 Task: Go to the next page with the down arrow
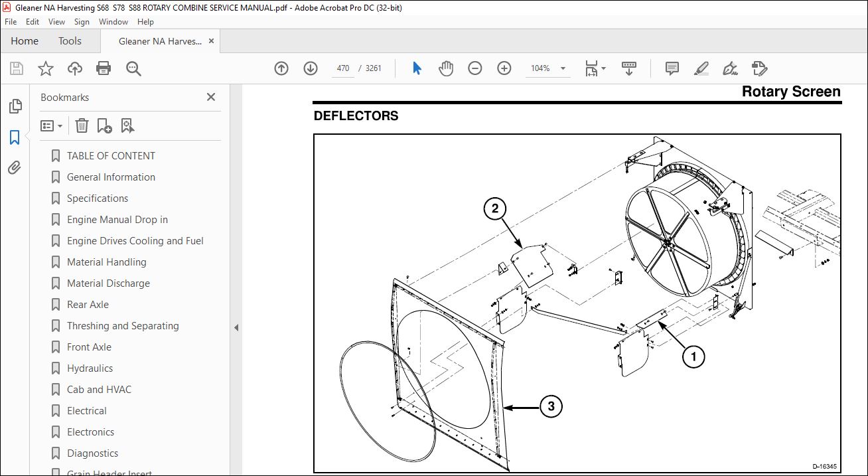tap(310, 68)
